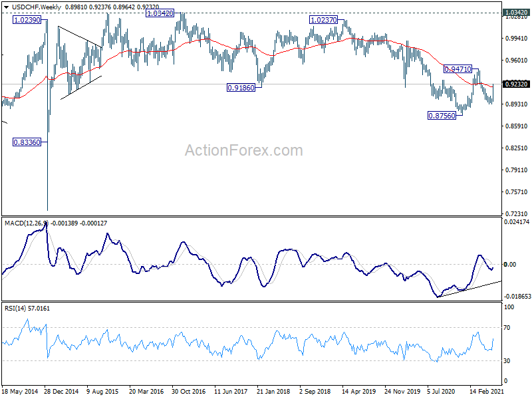Image resolution: width=532 pixels, height=399 pixels.
Task: Click the RSI(14) 57.0161 indicator label
Action: click(27, 309)
